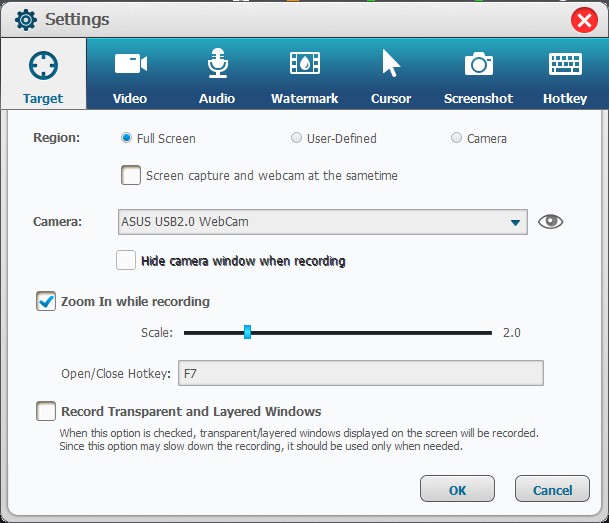Open the Watermark tab
The height and width of the screenshot is (523, 609).
[x=304, y=74]
